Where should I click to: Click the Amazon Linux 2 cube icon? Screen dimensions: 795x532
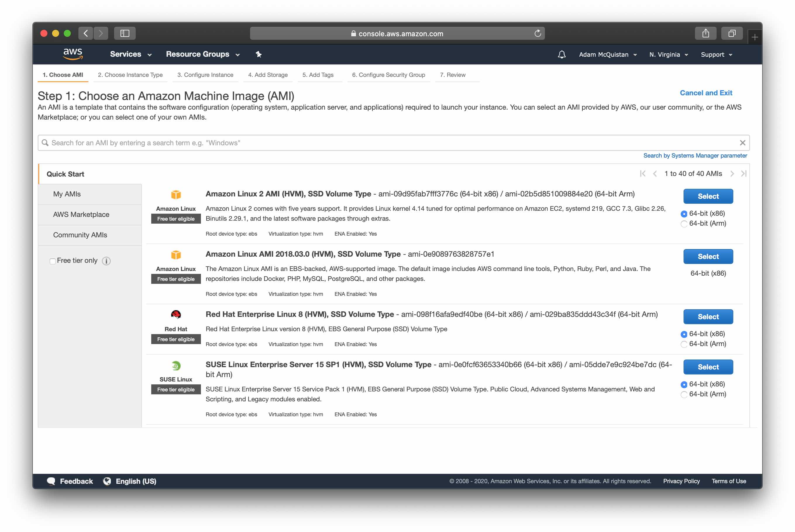[176, 195]
